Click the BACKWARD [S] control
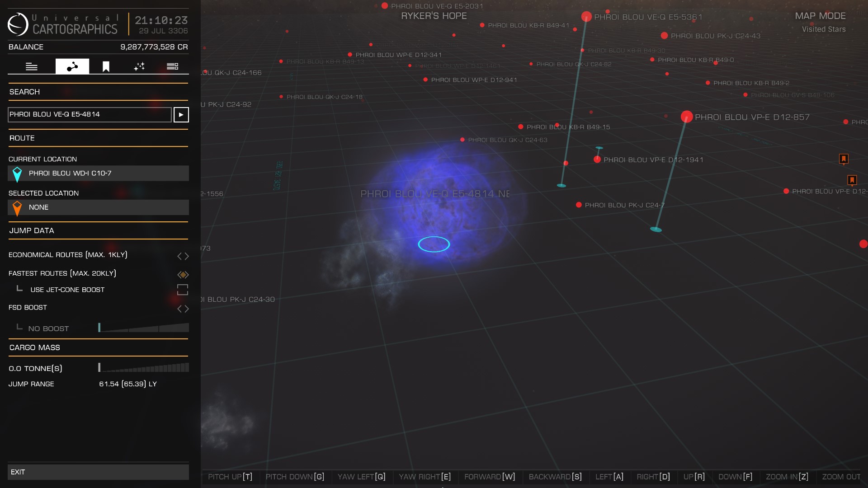Viewport: 868px width, 488px height. (x=555, y=477)
